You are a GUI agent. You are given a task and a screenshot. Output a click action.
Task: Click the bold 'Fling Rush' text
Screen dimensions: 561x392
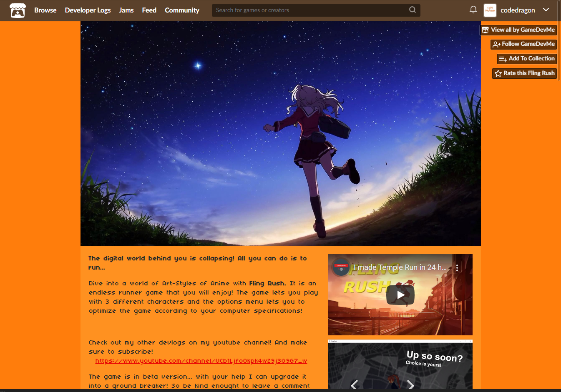click(267, 283)
